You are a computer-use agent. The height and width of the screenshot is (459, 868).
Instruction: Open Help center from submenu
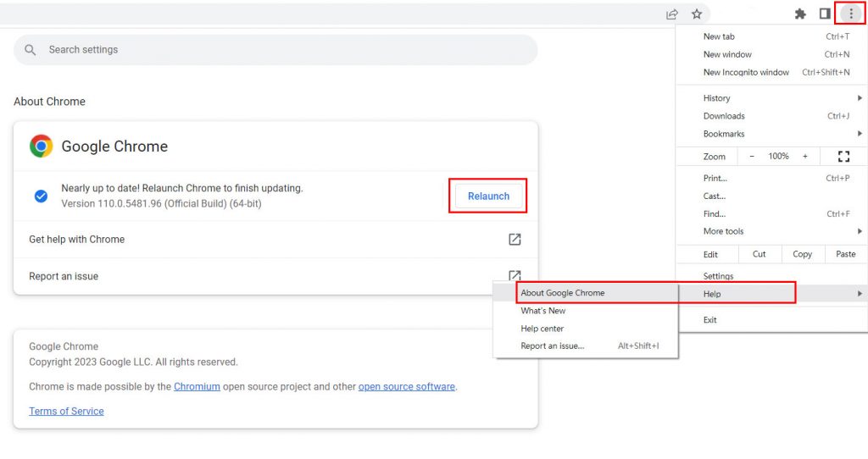[586, 328]
